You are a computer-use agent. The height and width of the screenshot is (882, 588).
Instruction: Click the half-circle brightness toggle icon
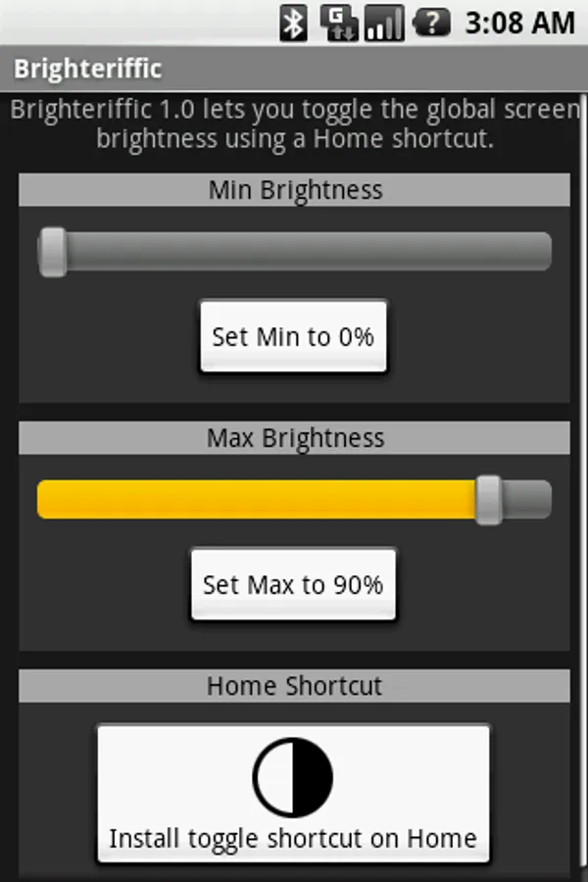coord(293,777)
